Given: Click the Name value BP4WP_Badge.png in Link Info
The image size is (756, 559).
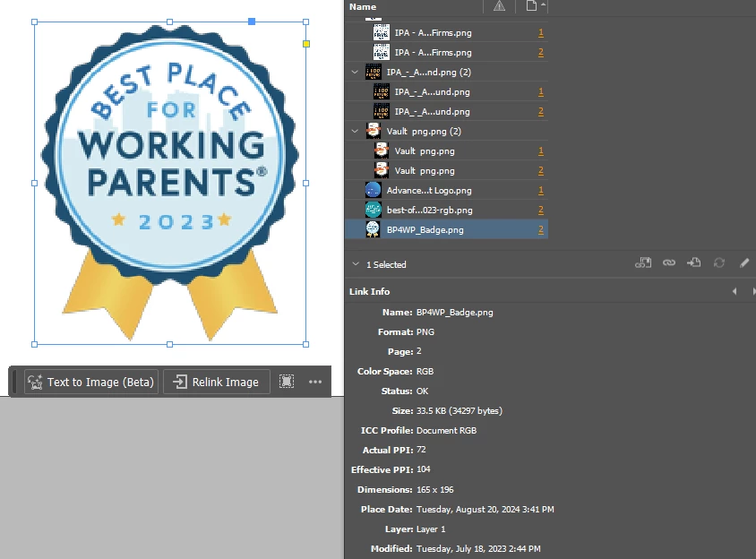Looking at the screenshot, I should (x=455, y=312).
